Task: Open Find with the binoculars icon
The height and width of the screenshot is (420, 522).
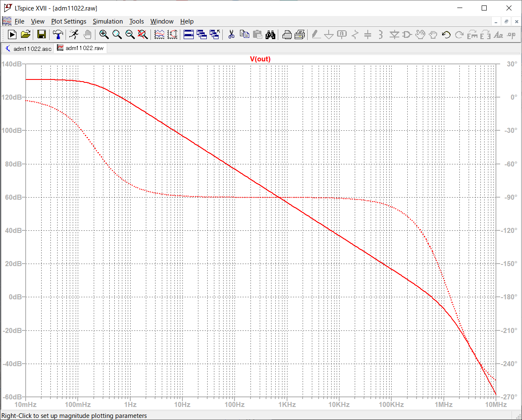Action: [270, 34]
